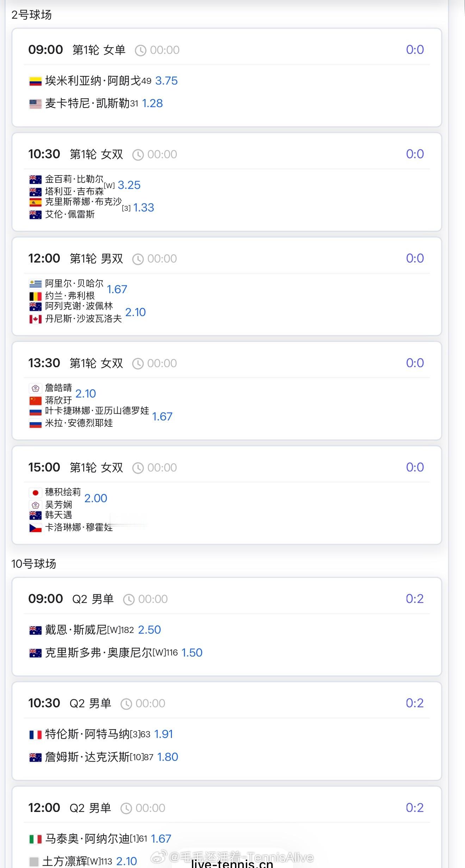Click the clock icon in the 09:00 Q2 男单 match
Screen dimensions: 465x868
coord(129,599)
